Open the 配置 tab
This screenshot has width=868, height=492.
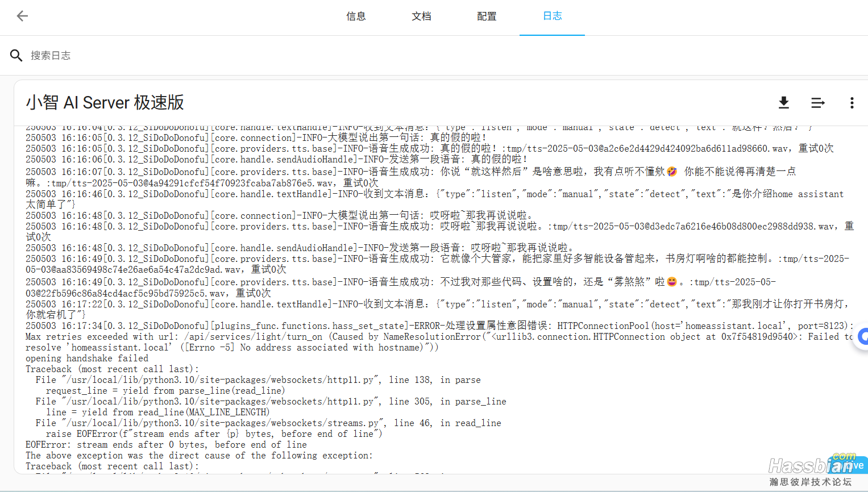click(487, 16)
